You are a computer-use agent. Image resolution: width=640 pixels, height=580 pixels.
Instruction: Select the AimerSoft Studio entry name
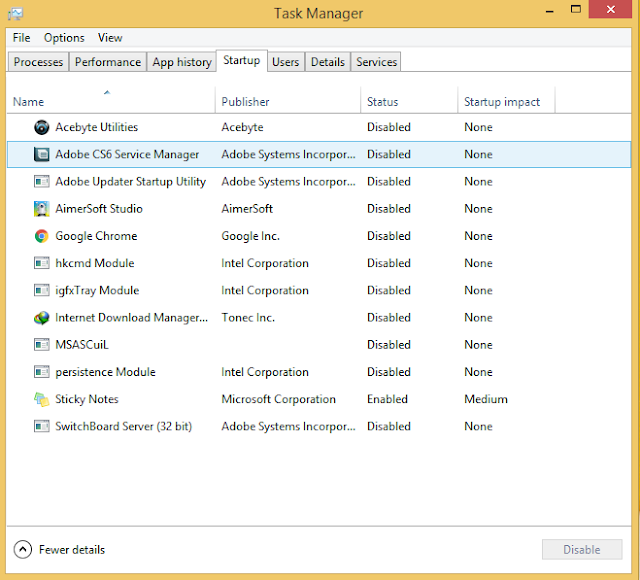(99, 209)
